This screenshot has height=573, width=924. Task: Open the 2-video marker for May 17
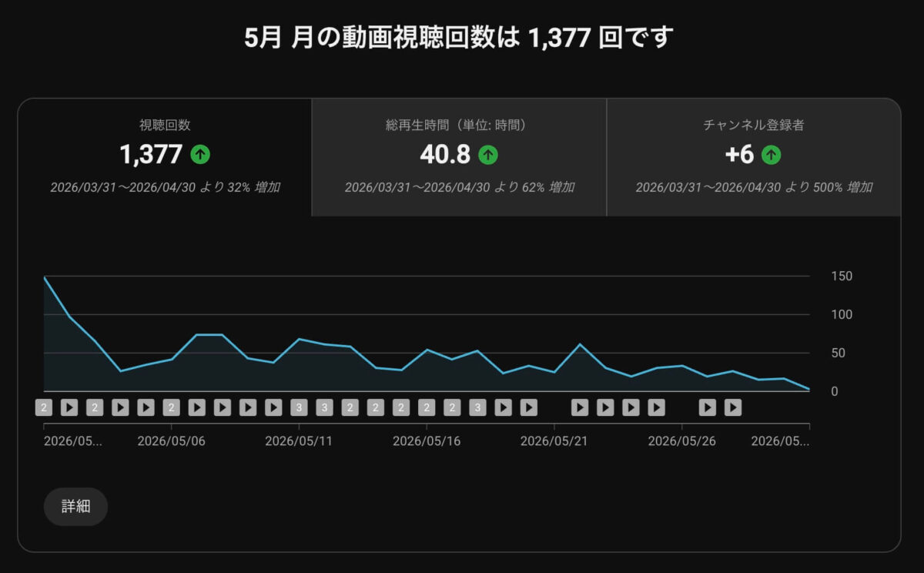(452, 407)
